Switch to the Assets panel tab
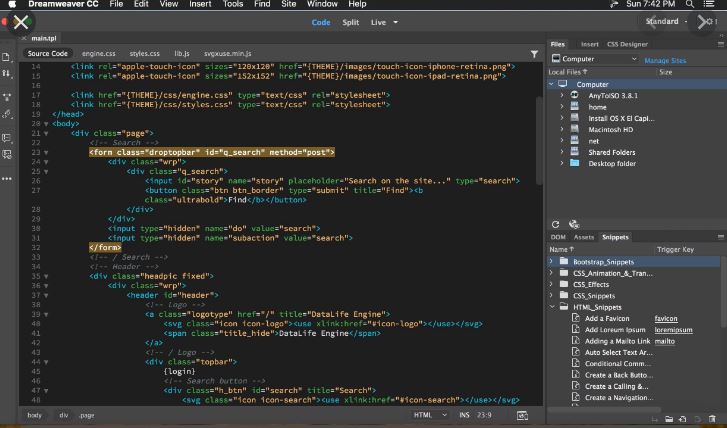 (x=584, y=237)
